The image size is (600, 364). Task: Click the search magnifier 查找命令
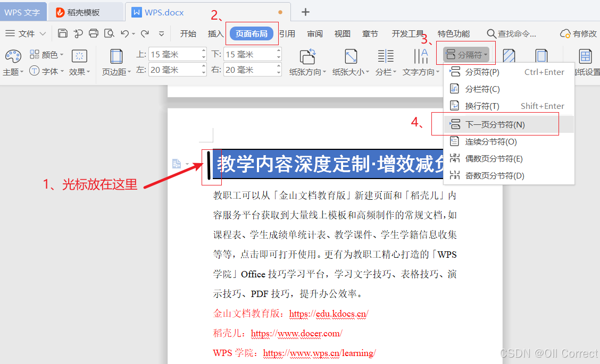(491, 33)
